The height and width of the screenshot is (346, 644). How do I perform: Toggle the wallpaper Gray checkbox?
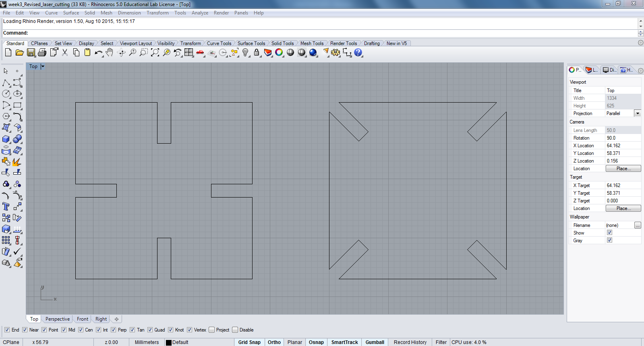pos(609,240)
